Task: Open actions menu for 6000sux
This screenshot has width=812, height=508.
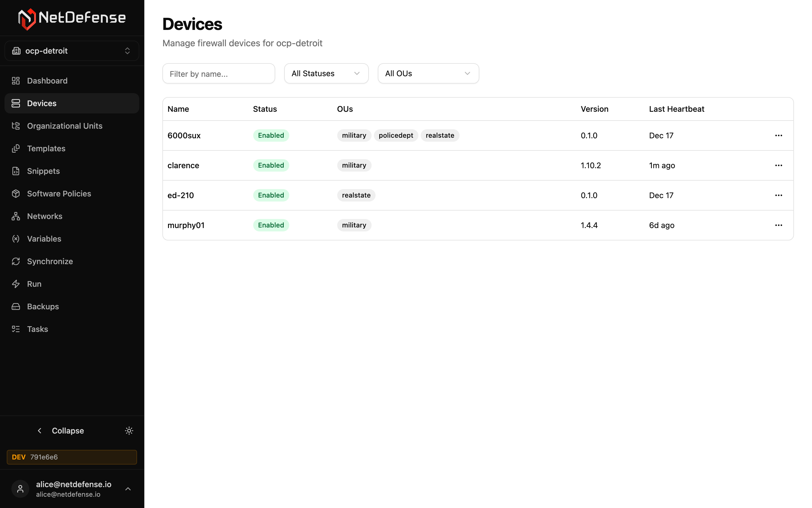Action: [778, 135]
